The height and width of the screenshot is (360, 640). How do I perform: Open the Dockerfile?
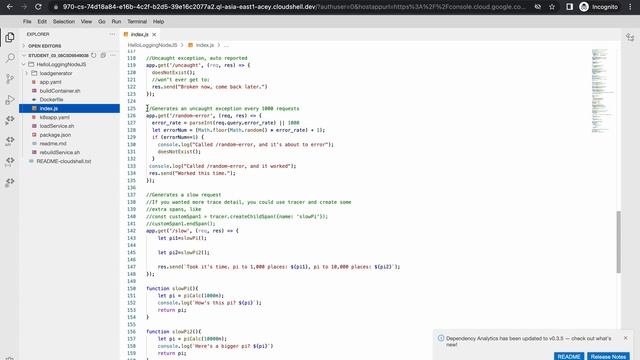[x=51, y=100]
